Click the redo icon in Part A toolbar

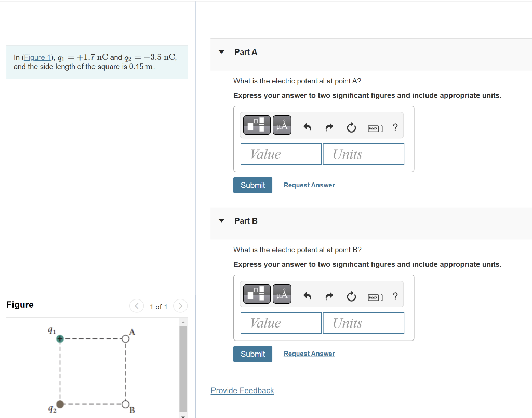pos(329,125)
